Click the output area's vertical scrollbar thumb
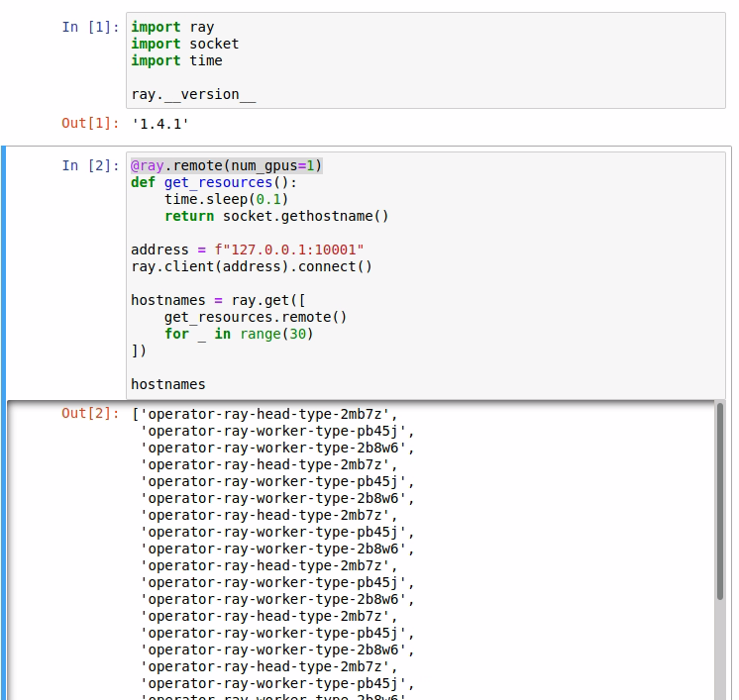739x700 pixels. pos(719,501)
